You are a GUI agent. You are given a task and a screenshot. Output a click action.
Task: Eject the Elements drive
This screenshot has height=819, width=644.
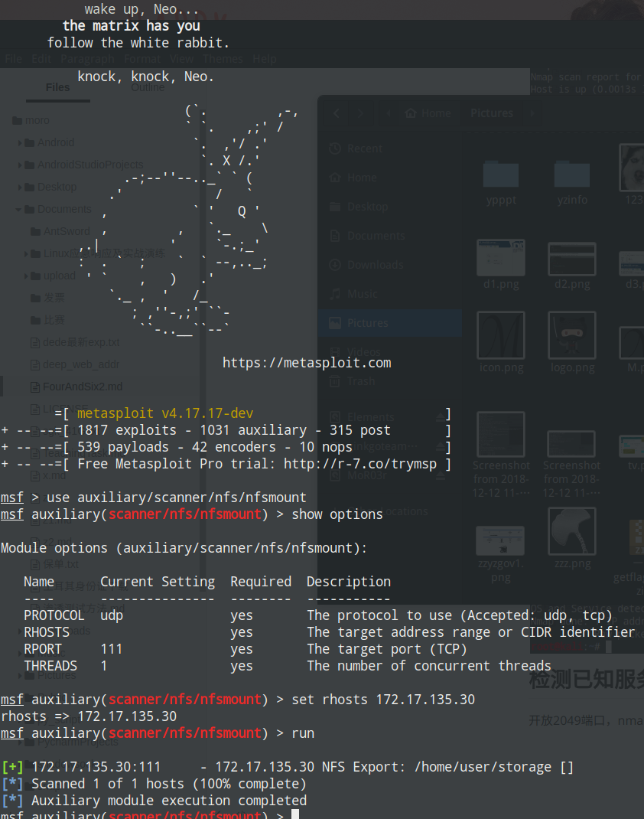pyautogui.click(x=441, y=417)
